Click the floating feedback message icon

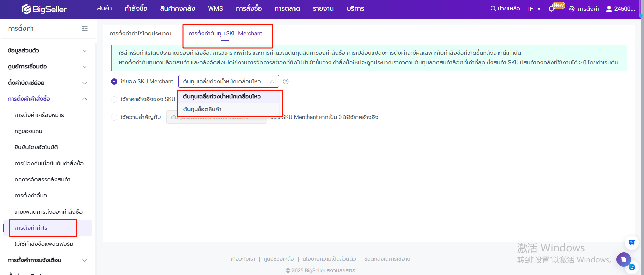click(x=631, y=243)
